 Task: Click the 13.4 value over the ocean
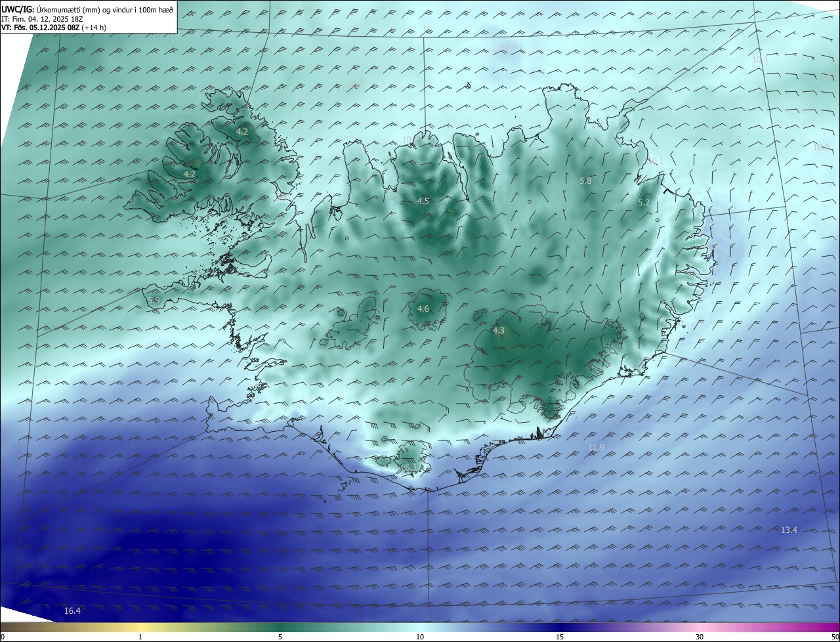[789, 530]
